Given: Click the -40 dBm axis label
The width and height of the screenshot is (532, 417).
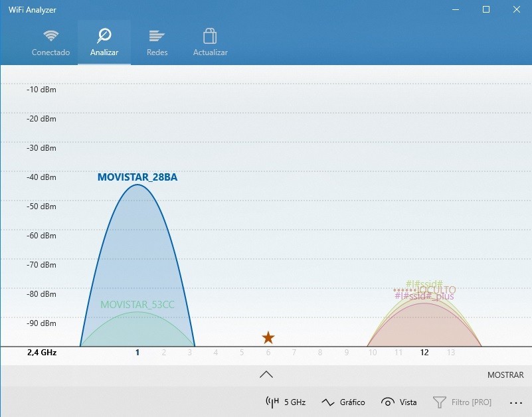Looking at the screenshot, I should click(x=41, y=177).
